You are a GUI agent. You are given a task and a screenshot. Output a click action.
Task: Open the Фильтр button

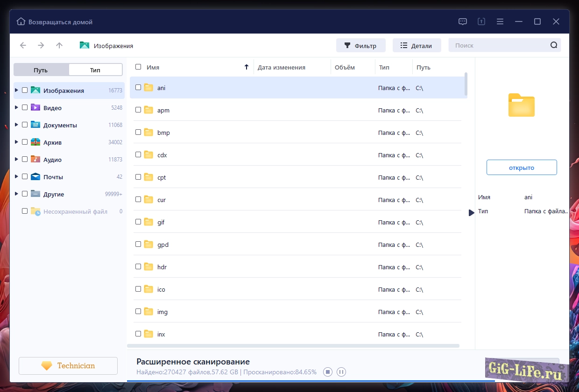360,46
